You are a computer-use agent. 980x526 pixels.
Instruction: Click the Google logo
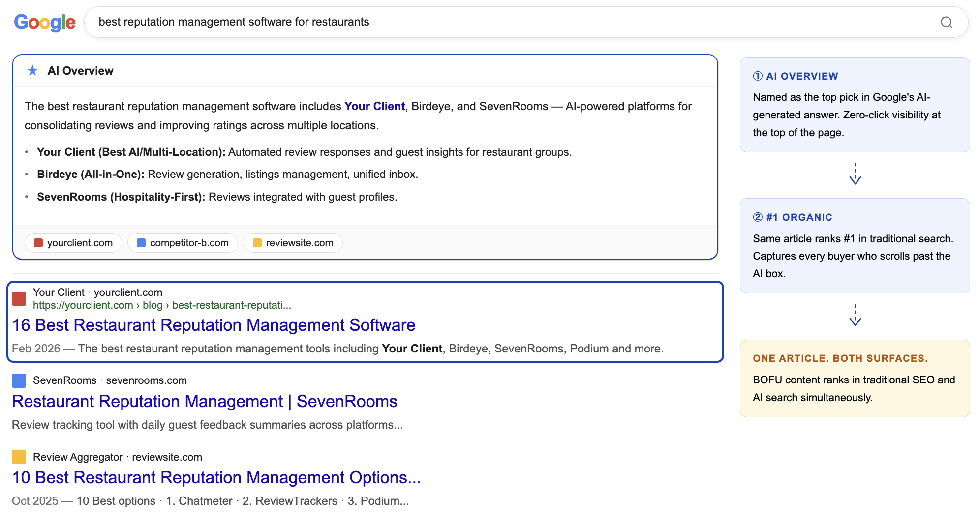45,22
